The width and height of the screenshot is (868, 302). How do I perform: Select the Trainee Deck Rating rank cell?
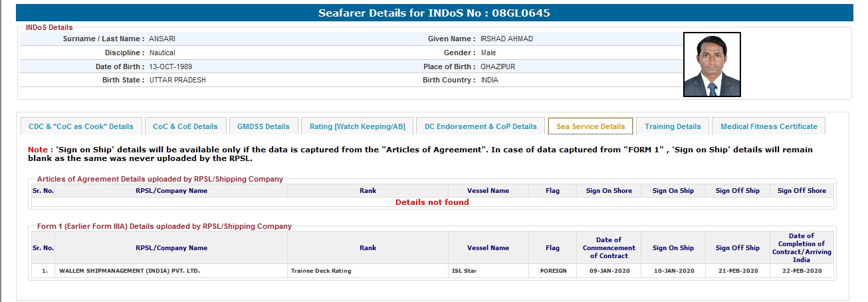pos(321,271)
